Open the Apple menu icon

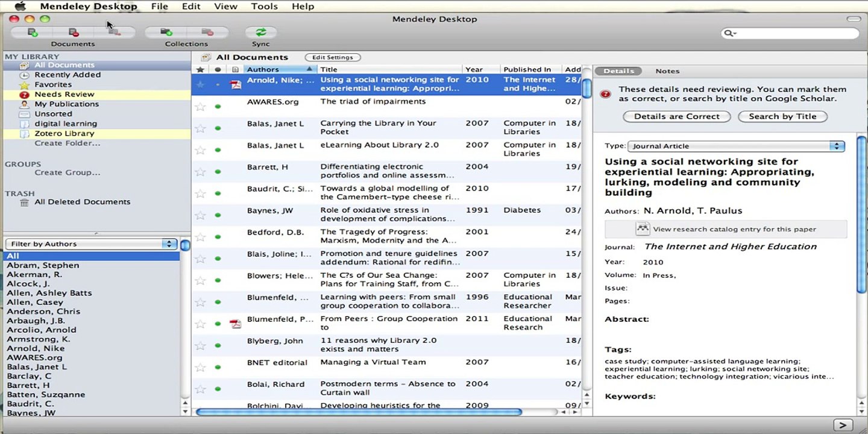click(x=20, y=7)
